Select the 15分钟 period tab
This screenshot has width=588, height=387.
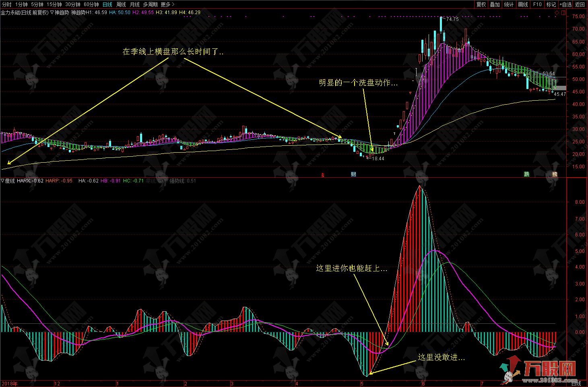click(x=54, y=4)
